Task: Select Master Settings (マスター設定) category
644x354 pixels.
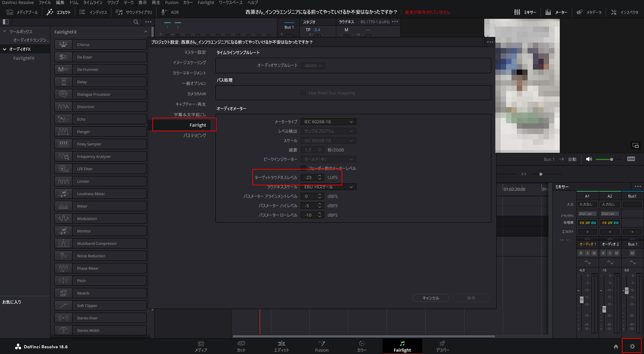Action: pos(195,52)
